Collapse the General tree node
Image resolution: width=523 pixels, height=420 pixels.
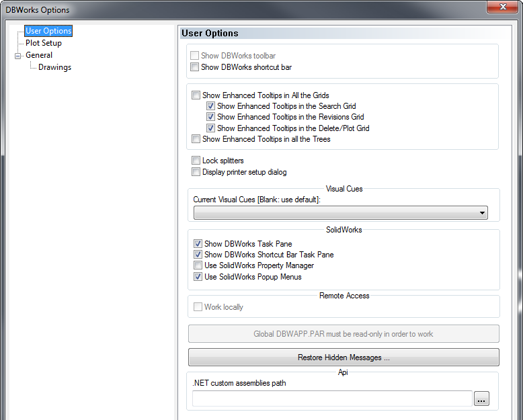18,56
